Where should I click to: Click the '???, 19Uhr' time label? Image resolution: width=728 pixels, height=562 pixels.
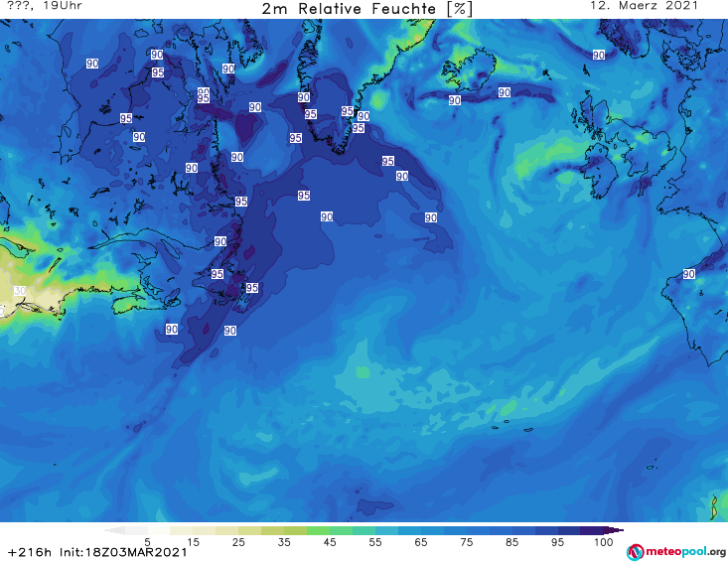click(x=45, y=6)
